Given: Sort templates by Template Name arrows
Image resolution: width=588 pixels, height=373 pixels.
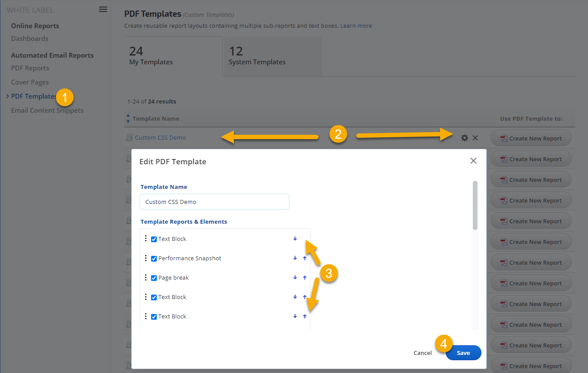Looking at the screenshot, I should click(128, 118).
